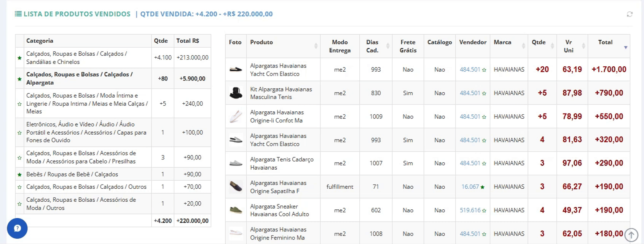Screen dimensions: 644x244
Task: Click the Frete Grátis column header
Action: click(408, 46)
